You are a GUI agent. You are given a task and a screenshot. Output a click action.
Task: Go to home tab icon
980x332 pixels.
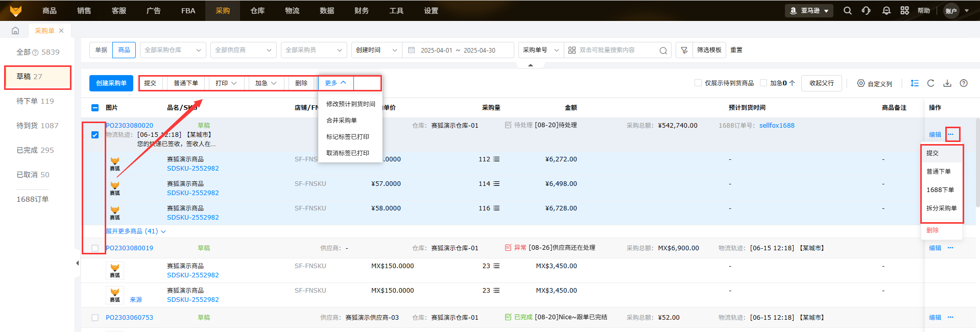pyautogui.click(x=15, y=31)
